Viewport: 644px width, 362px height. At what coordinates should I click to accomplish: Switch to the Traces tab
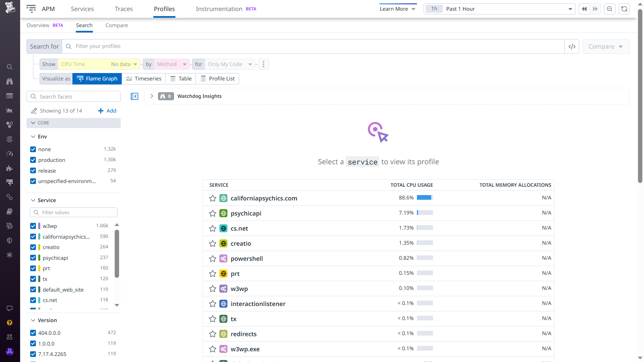pos(124,9)
